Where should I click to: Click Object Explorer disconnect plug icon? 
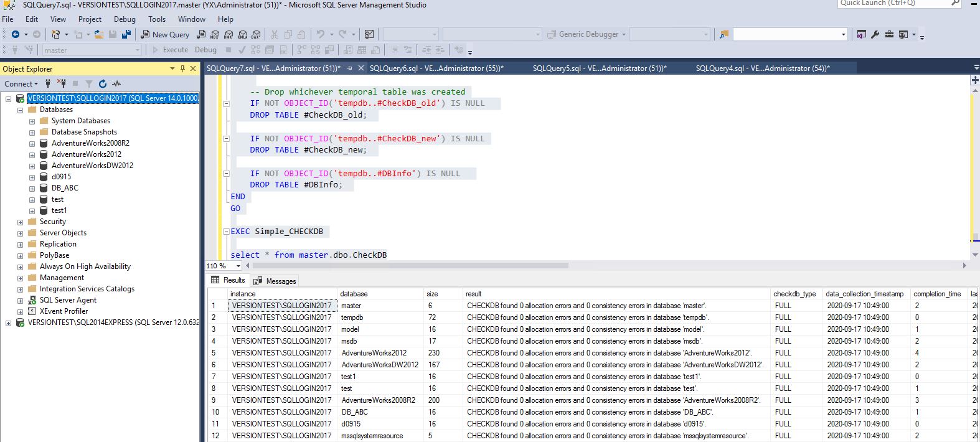pos(62,83)
